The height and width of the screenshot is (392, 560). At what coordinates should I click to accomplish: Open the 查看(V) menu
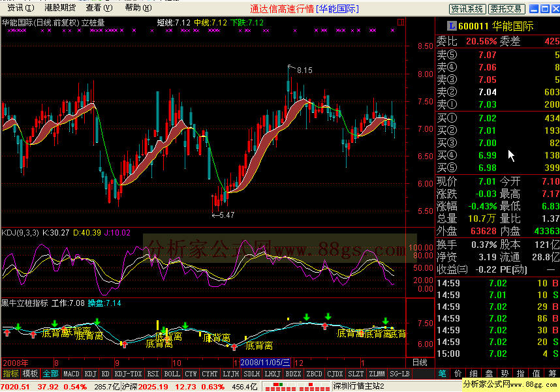click(99, 7)
